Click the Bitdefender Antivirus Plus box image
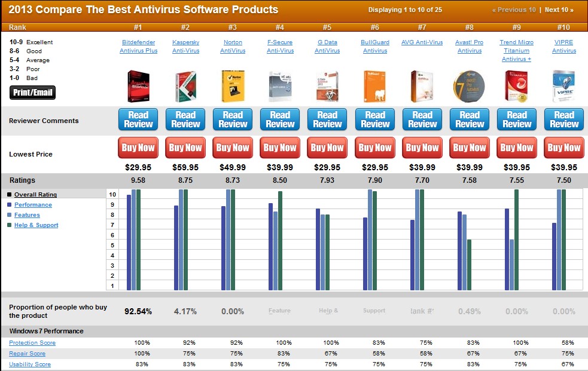 pyautogui.click(x=138, y=86)
